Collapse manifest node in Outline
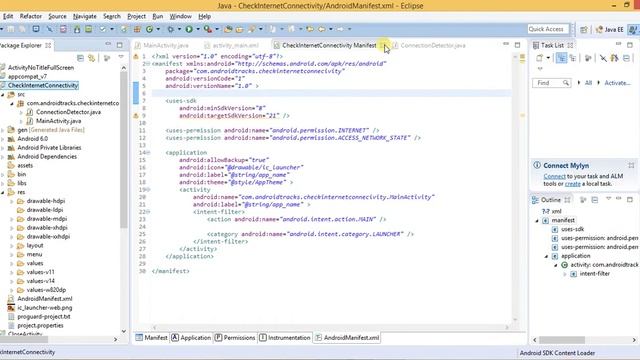 (537, 221)
